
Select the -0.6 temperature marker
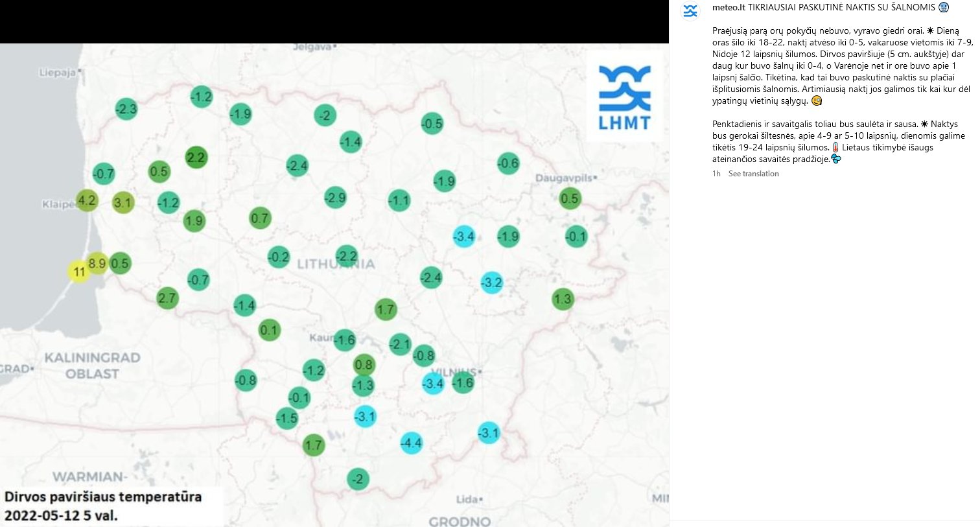tap(508, 163)
